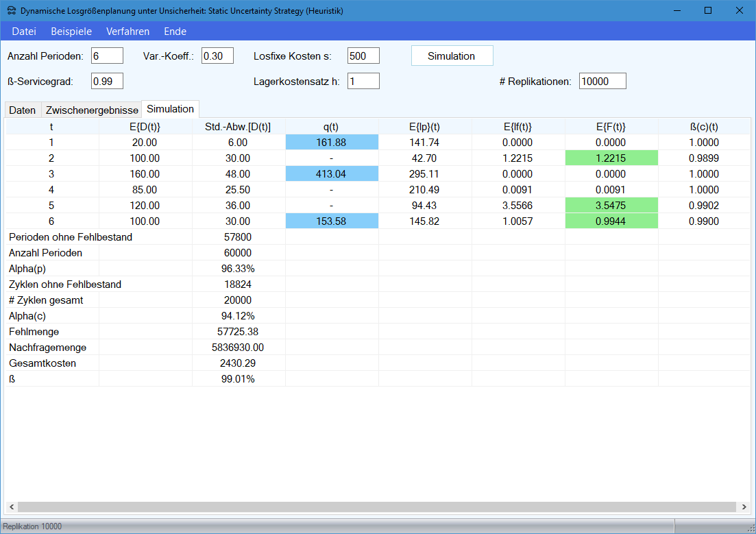The width and height of the screenshot is (756, 534).
Task: Click the horizontal scrollbar right arrow
Action: (745, 507)
